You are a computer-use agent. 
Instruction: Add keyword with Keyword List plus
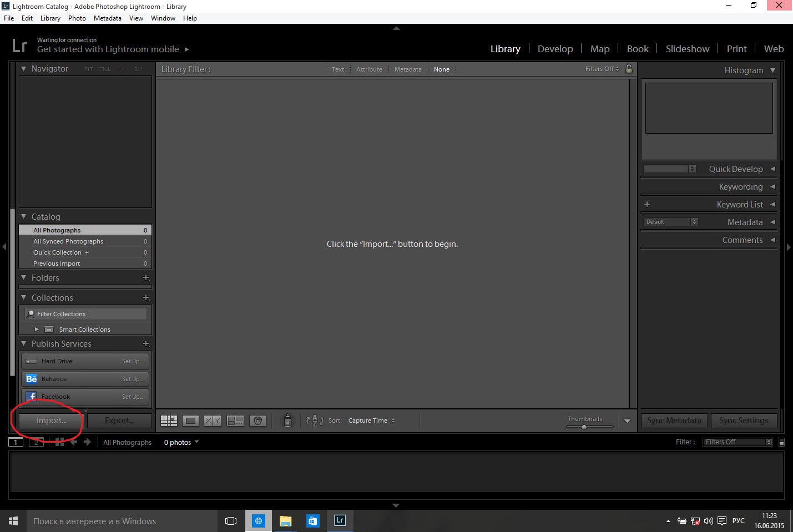point(647,204)
